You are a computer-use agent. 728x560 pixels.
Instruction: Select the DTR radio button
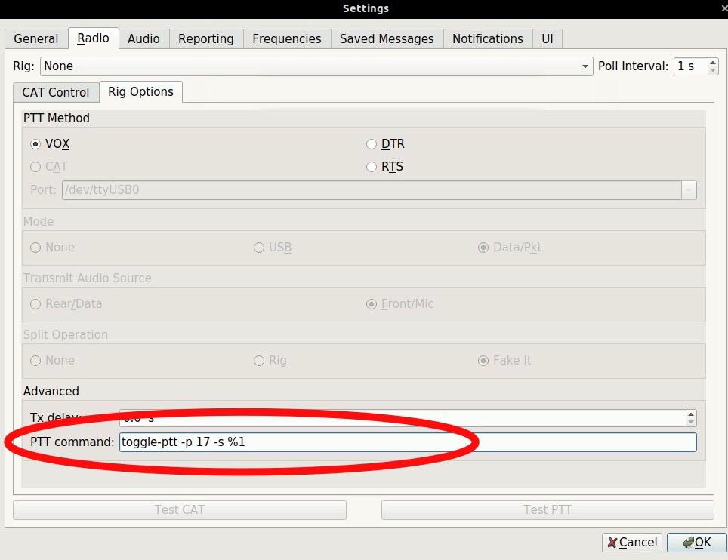372,144
